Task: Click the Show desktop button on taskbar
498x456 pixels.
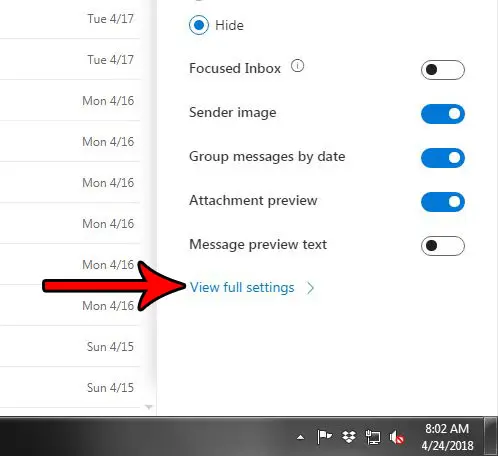Action: click(491, 436)
